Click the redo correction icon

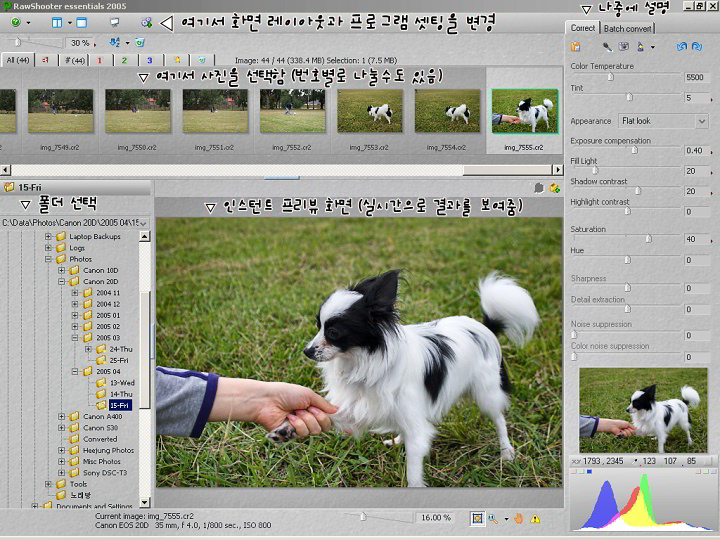pyautogui.click(x=697, y=46)
